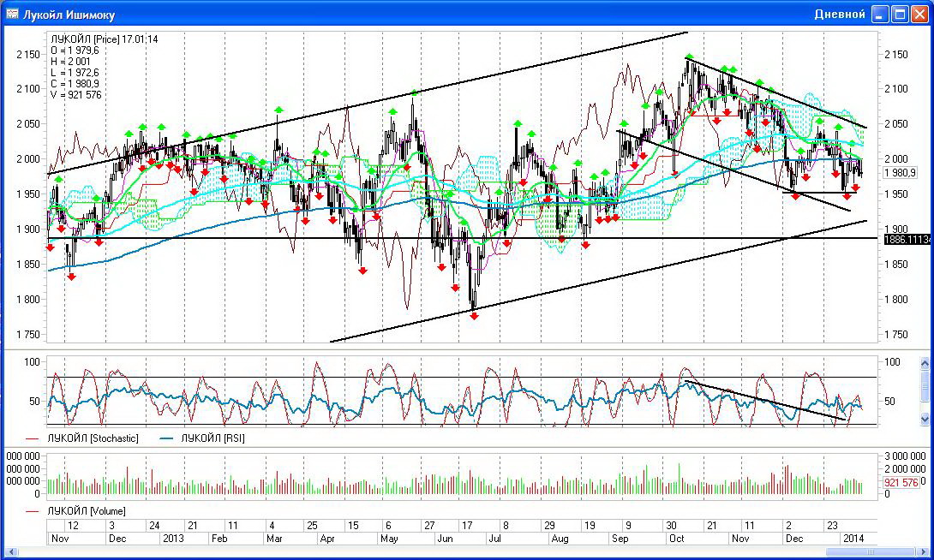Close the Лукойл Ишимоку chart window

[x=919, y=15]
